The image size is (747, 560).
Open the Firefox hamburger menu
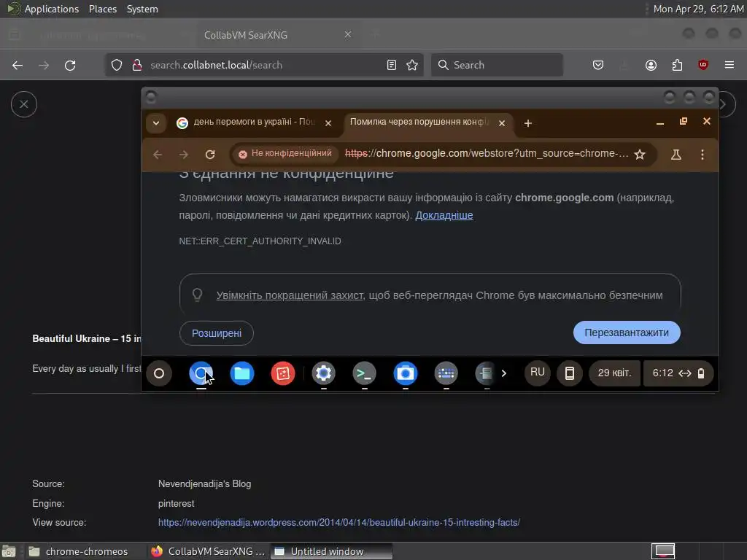pos(729,65)
